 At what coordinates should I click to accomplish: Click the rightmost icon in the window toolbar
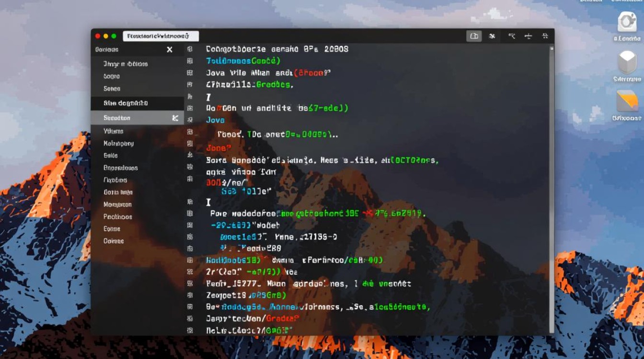(x=545, y=36)
